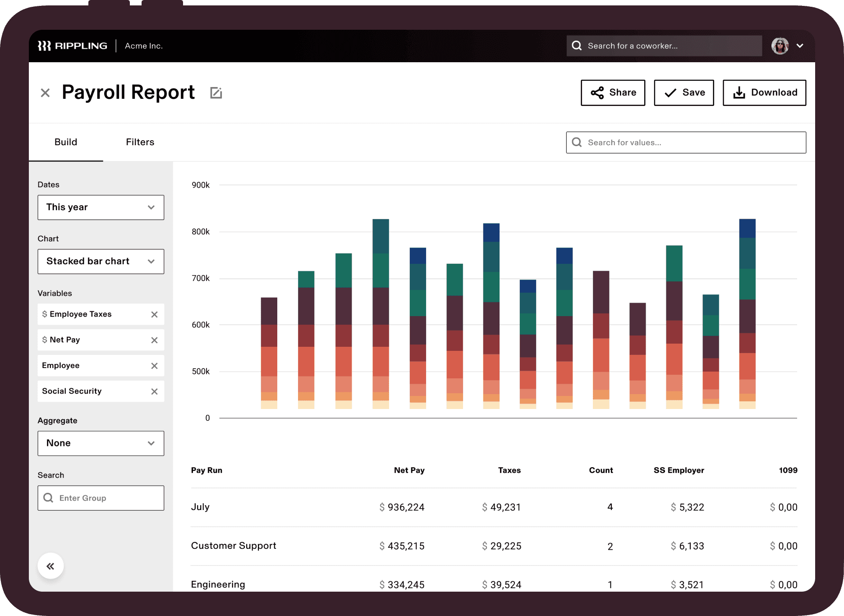
Task: Click the tallest dark blue bar segment
Action: 747,228
